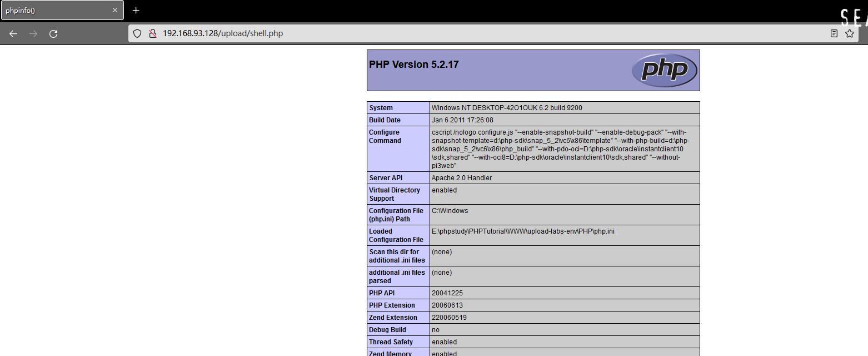
Task: Click the Configure Command label
Action: point(385,136)
